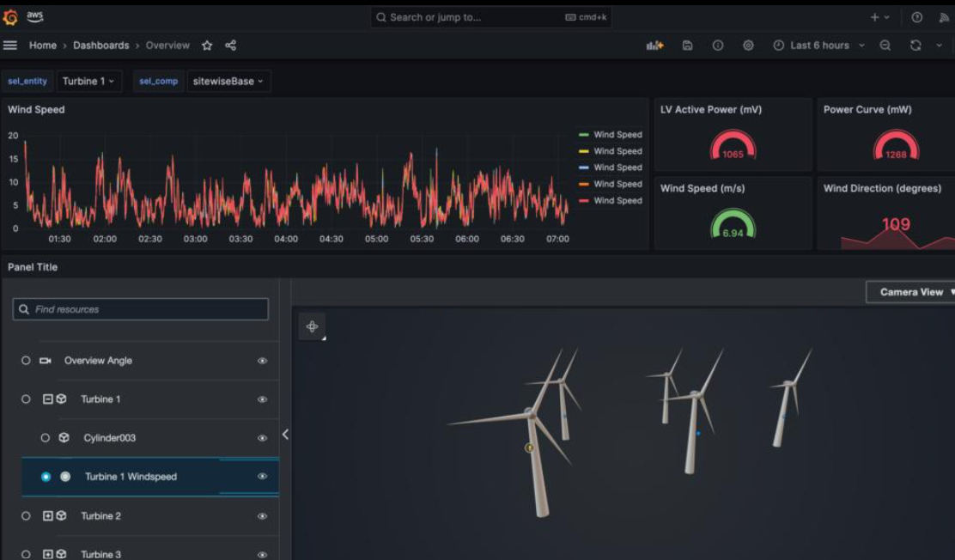Click the Power Curve gauge reading 1268

[x=896, y=146]
